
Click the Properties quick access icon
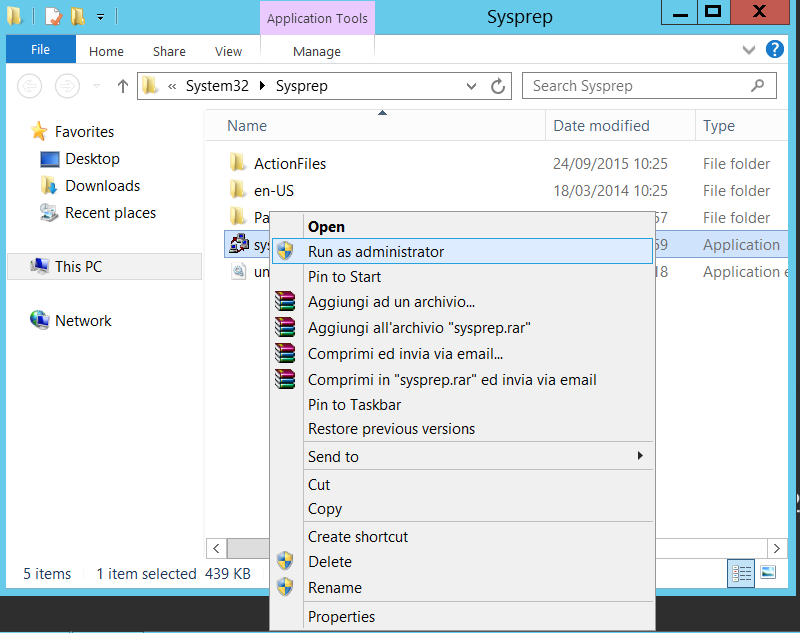[53, 16]
